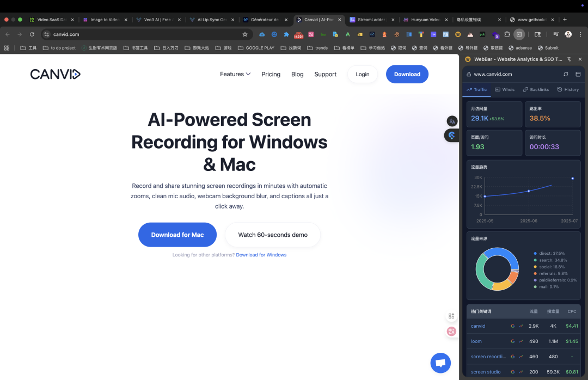Open the Support page
Screen dimensions: 588x380
(325, 74)
